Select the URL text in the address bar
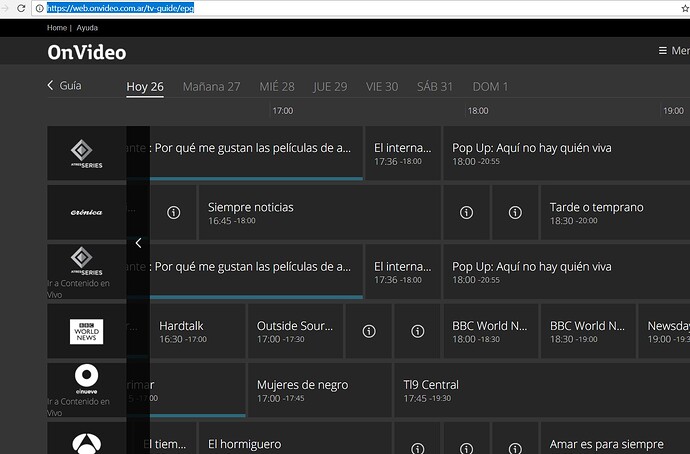Viewport: 690px width, 454px height. click(x=120, y=8)
